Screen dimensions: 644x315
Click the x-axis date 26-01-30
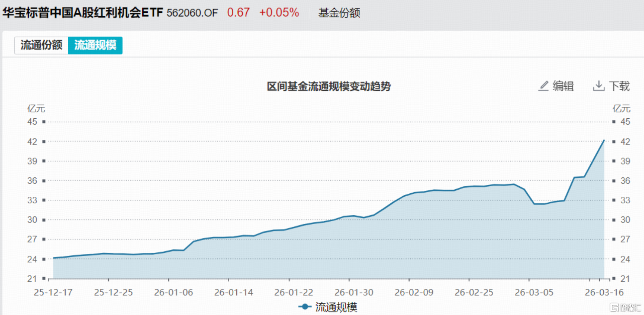click(x=354, y=292)
